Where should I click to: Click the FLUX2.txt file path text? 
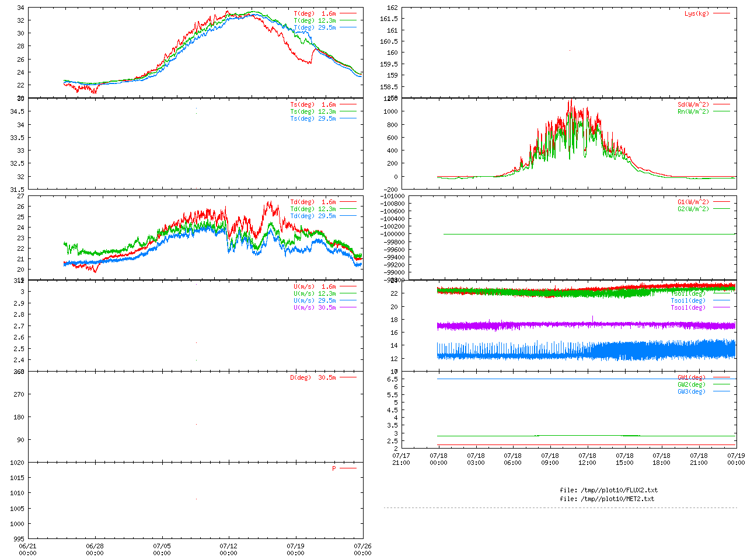609,490
